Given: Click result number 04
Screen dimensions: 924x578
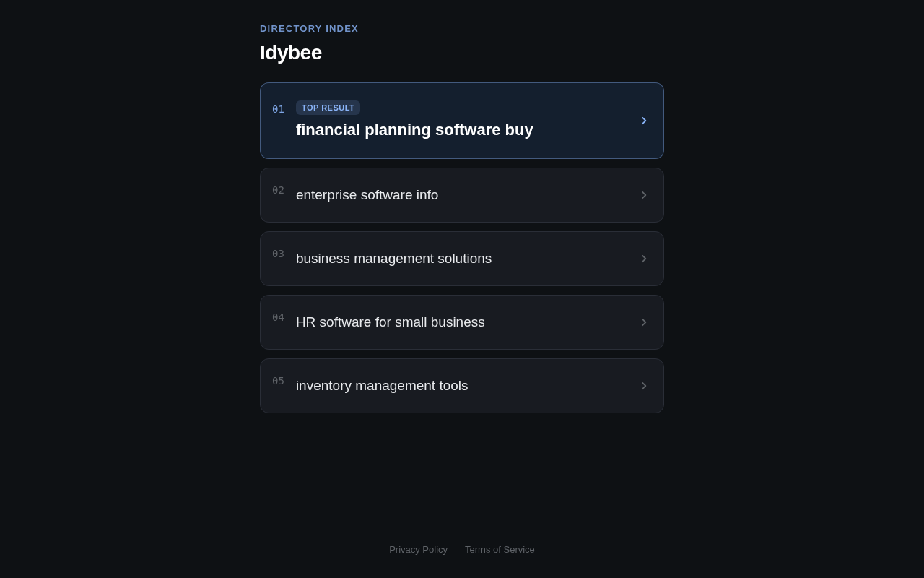Looking at the screenshot, I should pyautogui.click(x=278, y=317).
